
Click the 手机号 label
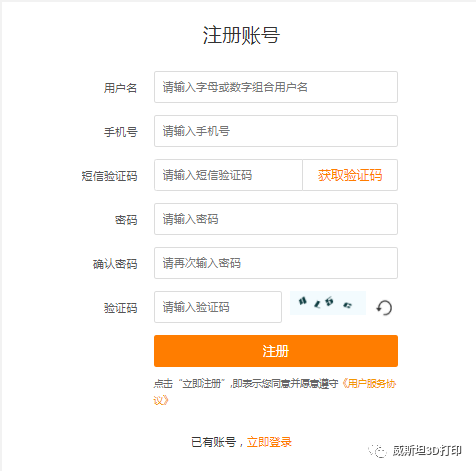[x=120, y=132]
